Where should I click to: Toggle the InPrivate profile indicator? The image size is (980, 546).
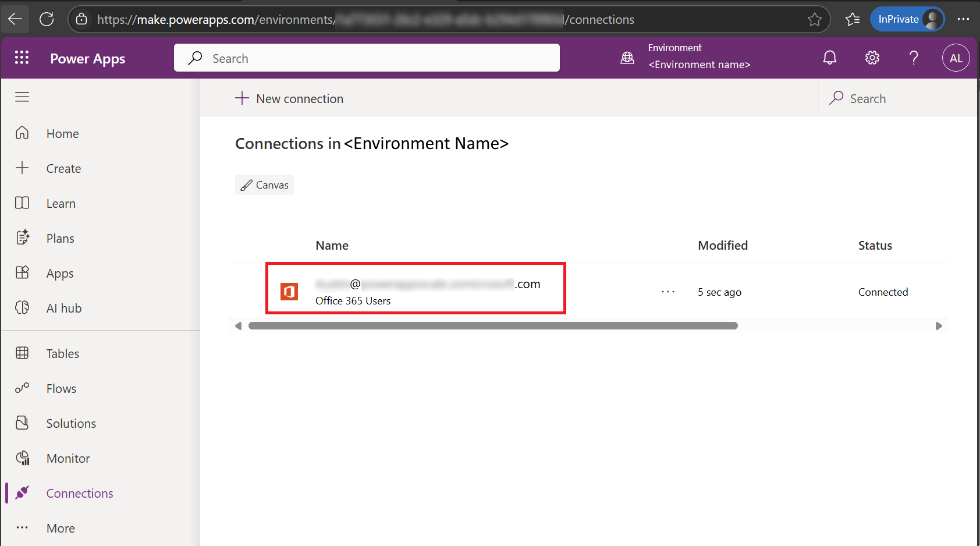[x=907, y=19]
